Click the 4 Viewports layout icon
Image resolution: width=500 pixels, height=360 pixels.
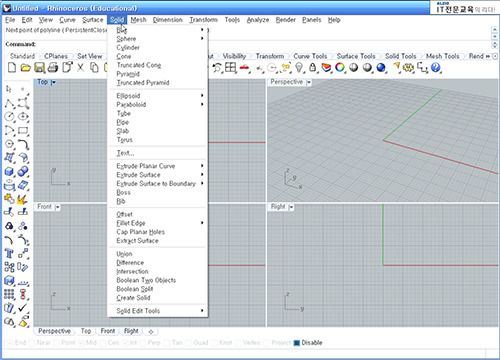pyautogui.click(x=230, y=68)
